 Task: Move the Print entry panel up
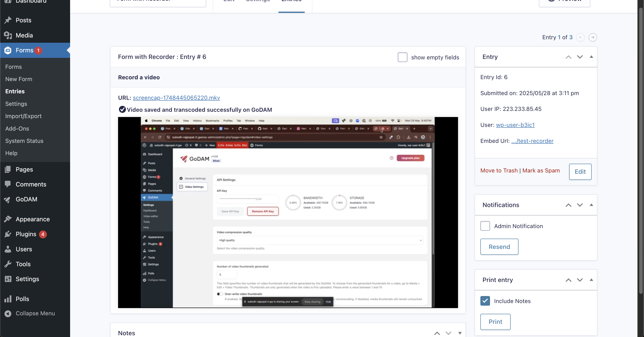tap(568, 280)
